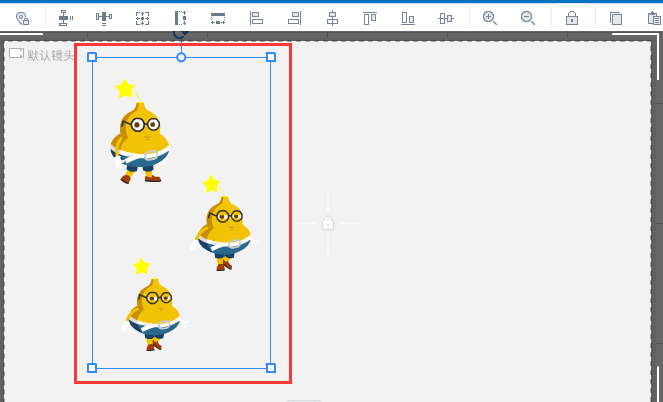Screen dimensions: 663x402
Task: Copy the selected objects
Action: (x=616, y=19)
